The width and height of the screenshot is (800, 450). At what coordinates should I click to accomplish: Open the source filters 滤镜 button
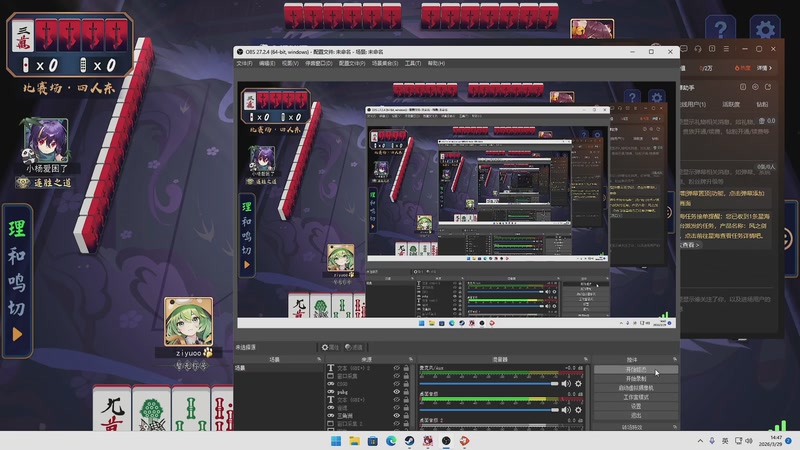[x=354, y=347]
